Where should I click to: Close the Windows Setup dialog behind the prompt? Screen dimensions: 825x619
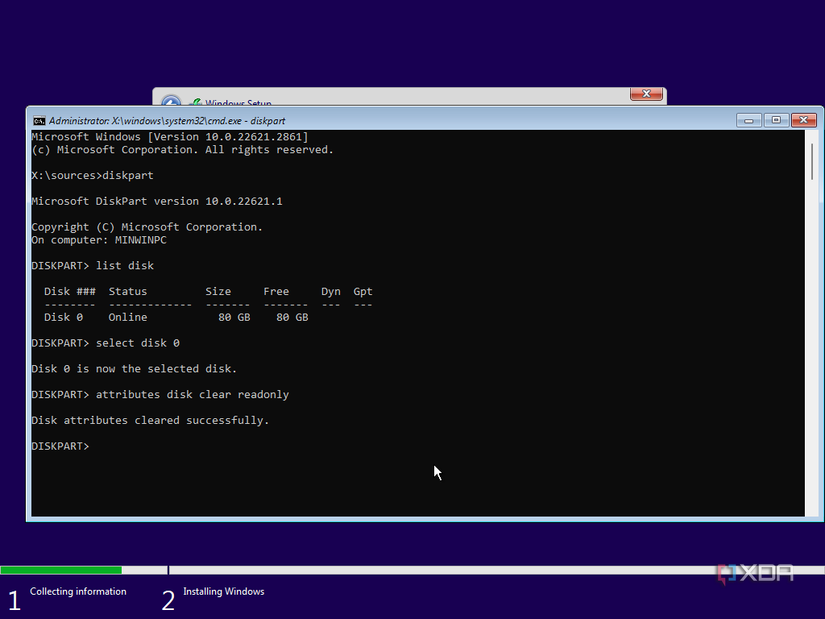[645, 94]
